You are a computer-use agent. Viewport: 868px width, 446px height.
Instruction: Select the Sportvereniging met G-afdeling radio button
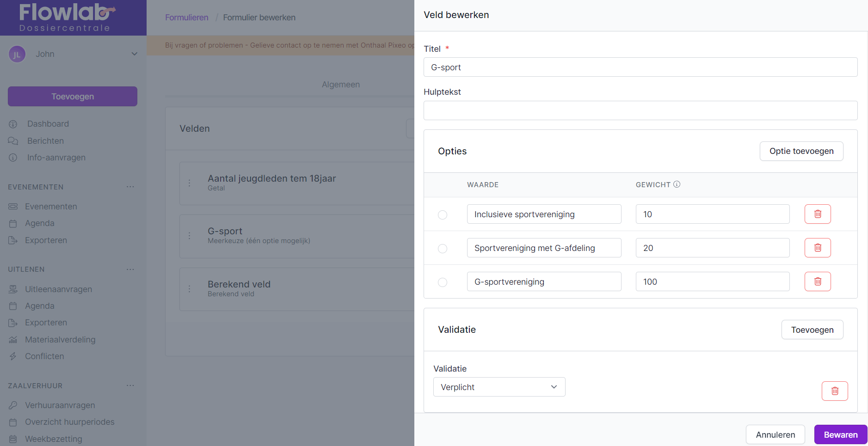[x=443, y=249]
